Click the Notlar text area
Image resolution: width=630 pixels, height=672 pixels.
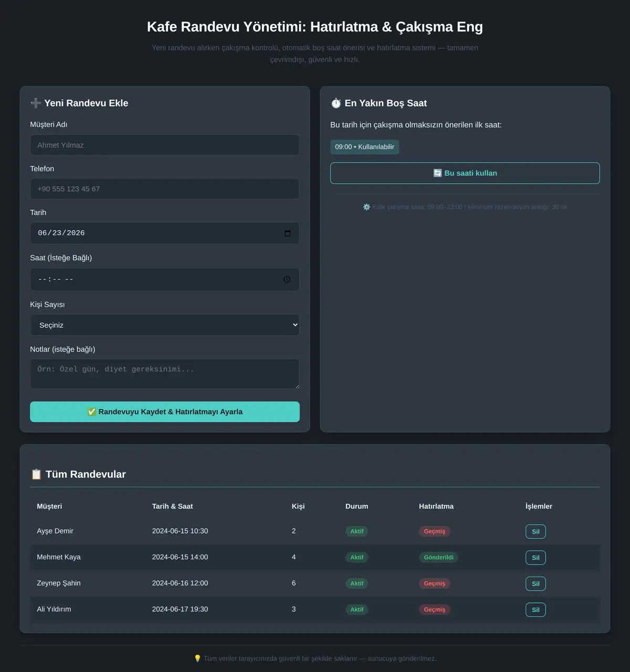(165, 374)
